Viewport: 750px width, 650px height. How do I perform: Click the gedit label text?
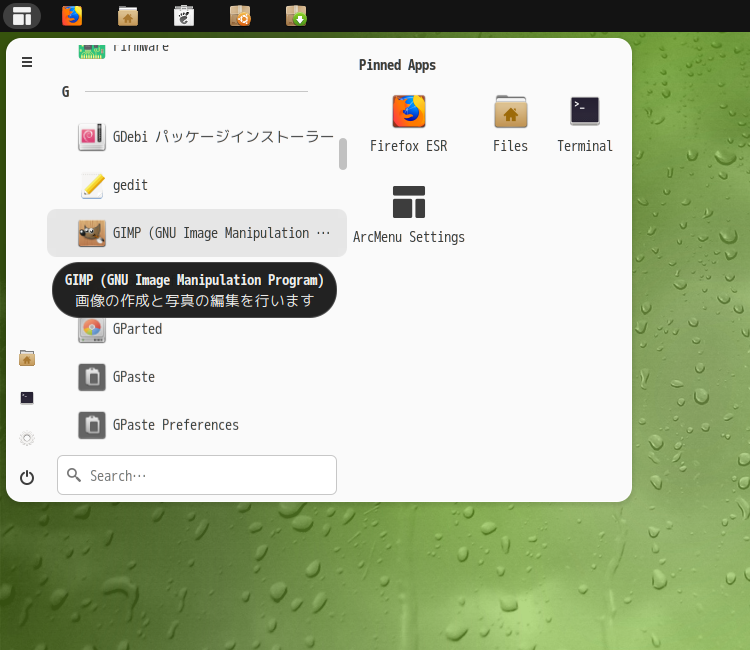click(x=130, y=185)
